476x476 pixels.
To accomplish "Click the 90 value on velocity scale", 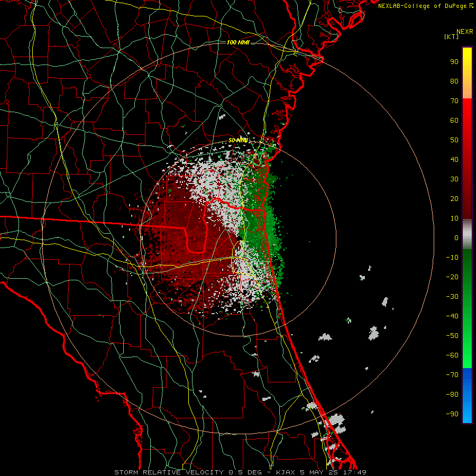I will (454, 62).
